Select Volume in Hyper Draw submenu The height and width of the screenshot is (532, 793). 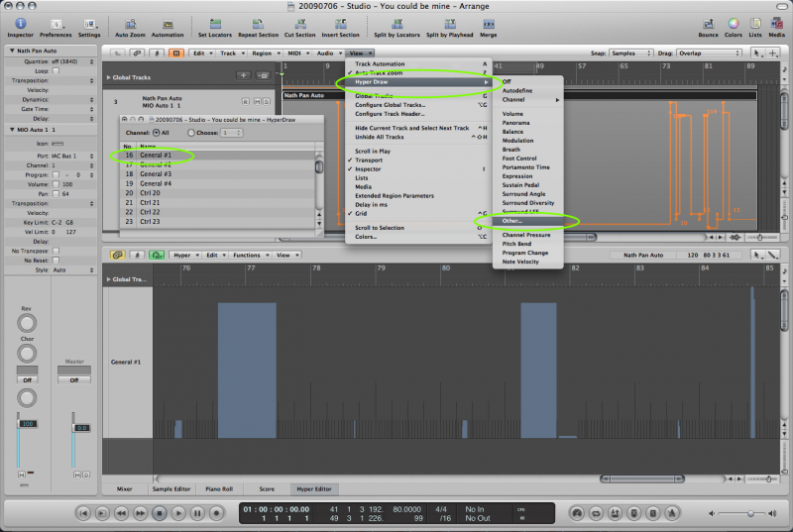tap(528, 114)
